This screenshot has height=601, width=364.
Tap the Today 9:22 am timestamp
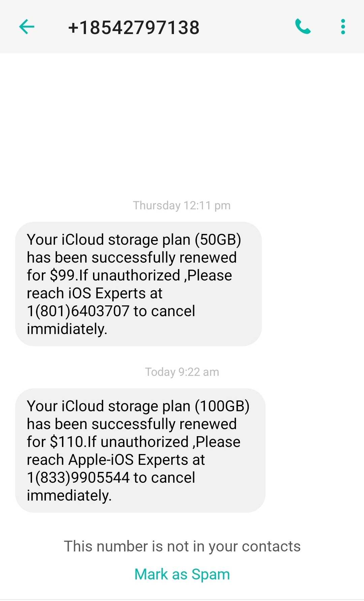tap(182, 372)
